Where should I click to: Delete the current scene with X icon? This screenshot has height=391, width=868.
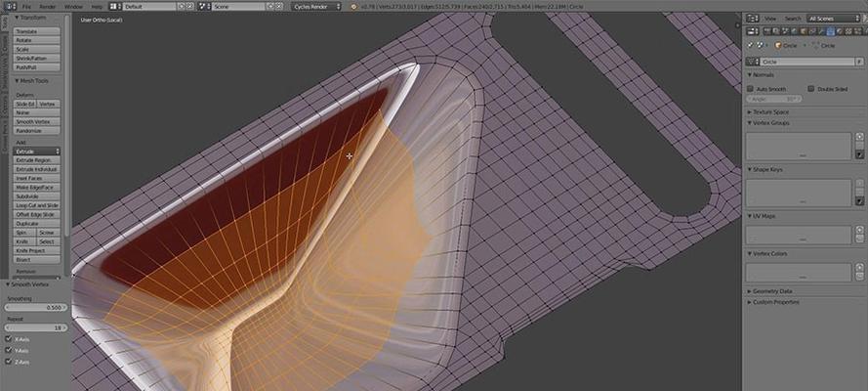tap(279, 7)
